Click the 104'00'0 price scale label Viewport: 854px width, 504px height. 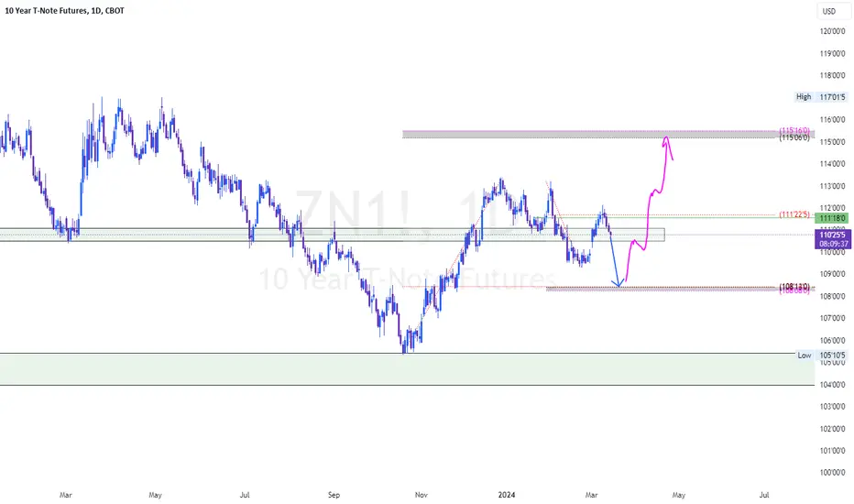(832, 385)
